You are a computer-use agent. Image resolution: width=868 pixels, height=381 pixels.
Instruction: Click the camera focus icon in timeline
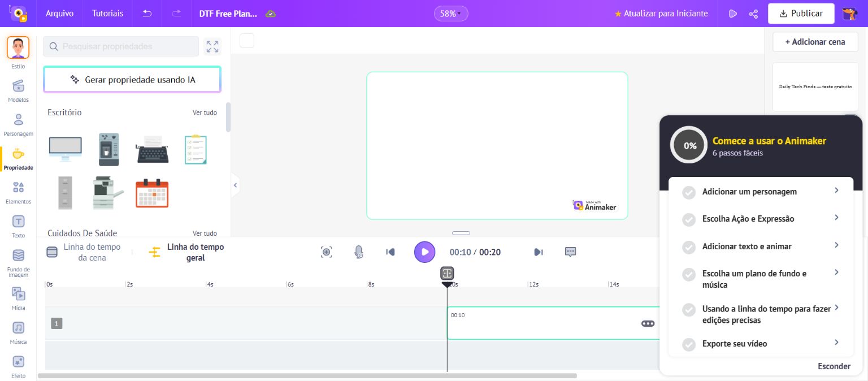(x=326, y=252)
